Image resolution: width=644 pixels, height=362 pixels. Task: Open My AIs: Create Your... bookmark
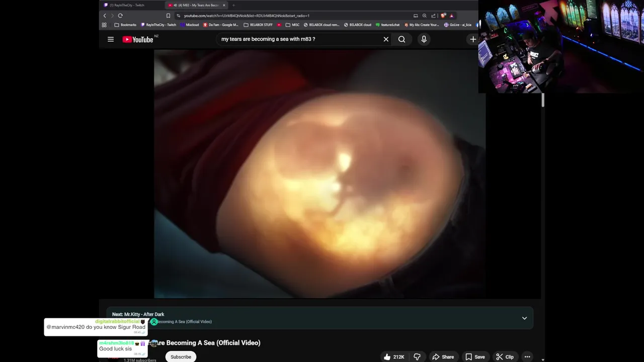tap(422, 25)
